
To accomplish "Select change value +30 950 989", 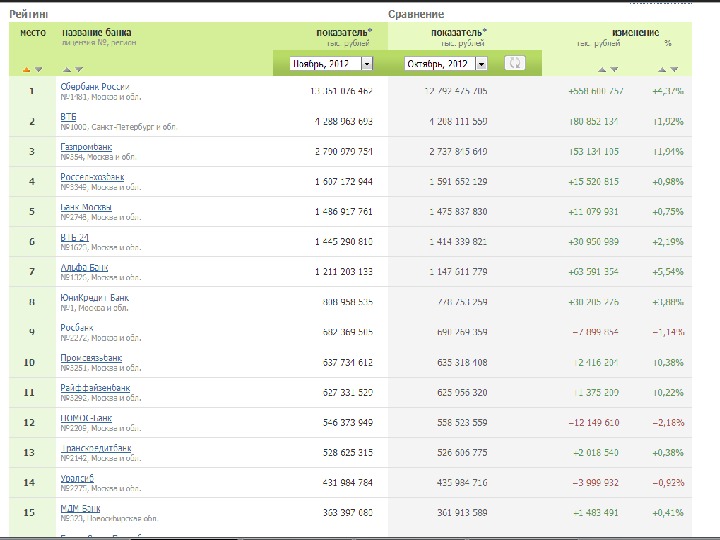I will pos(593,242).
